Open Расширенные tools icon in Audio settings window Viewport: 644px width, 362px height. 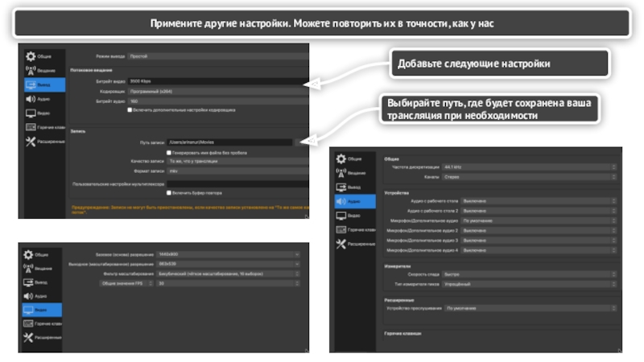click(x=341, y=244)
